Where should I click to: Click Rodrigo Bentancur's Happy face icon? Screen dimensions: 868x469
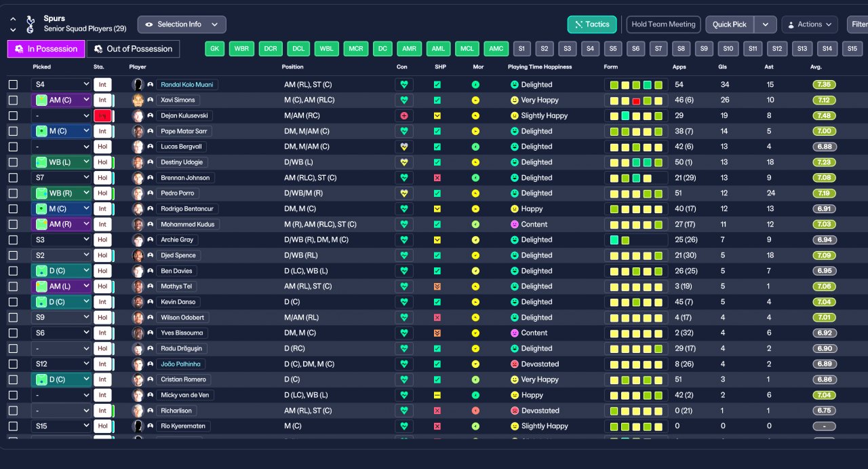click(x=515, y=209)
